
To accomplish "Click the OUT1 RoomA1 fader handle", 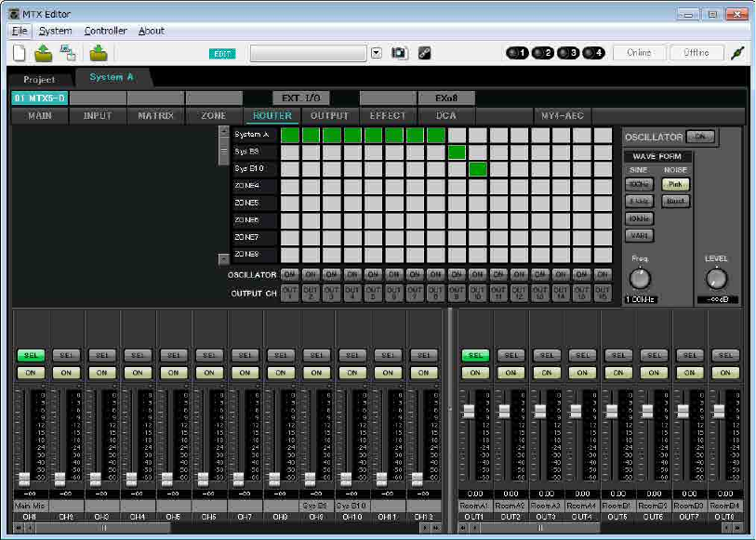I will [x=470, y=411].
